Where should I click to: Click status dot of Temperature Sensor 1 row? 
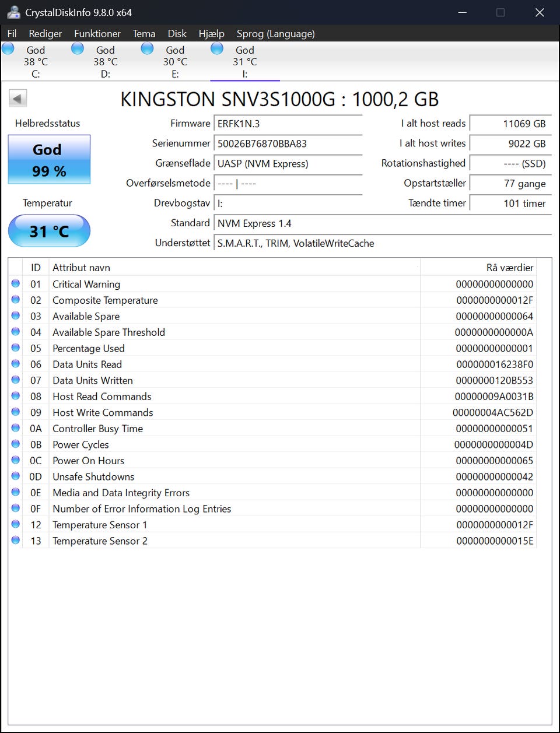pyautogui.click(x=16, y=524)
